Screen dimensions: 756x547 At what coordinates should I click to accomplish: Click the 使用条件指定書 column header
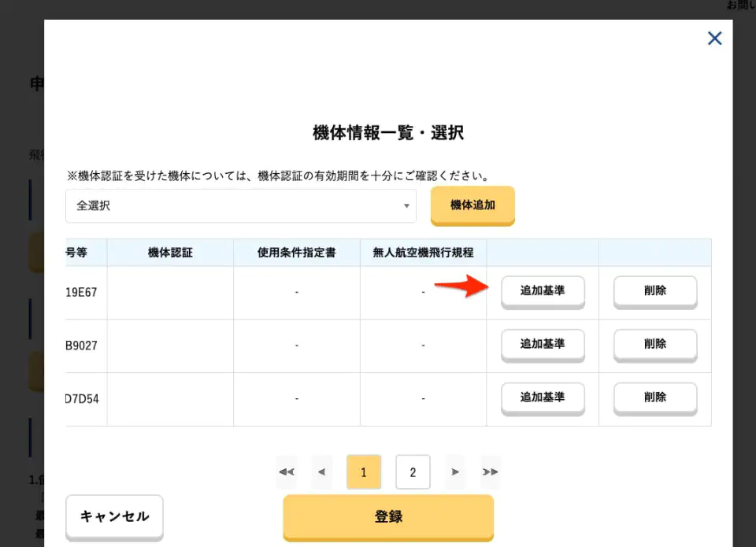(297, 253)
